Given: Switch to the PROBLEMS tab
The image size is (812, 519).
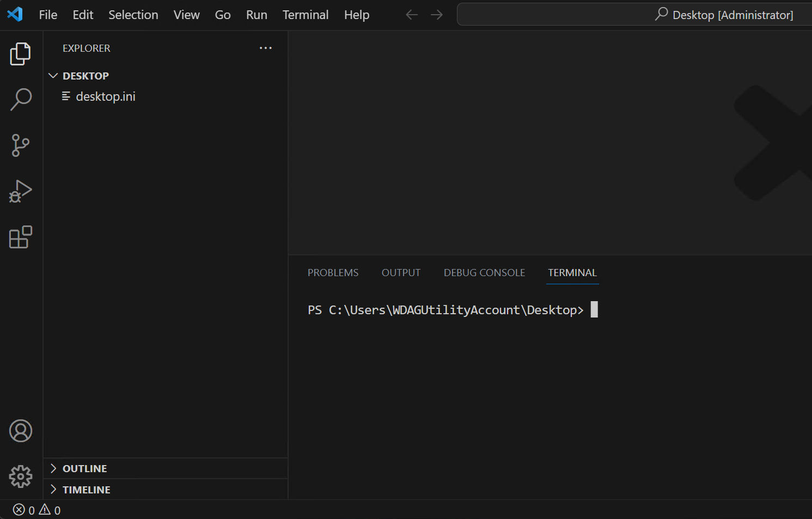Looking at the screenshot, I should (333, 272).
